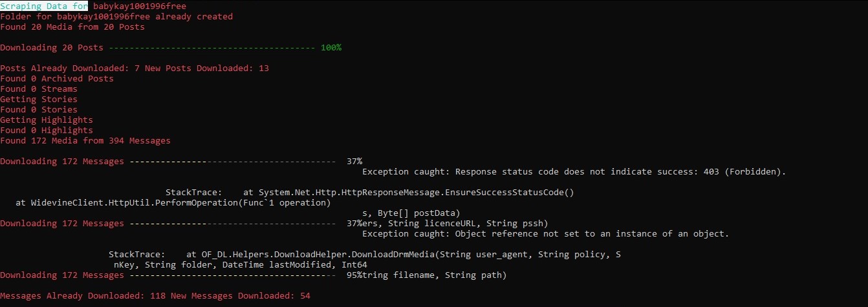Click the "Getting Highlights" status line
The height and width of the screenshot is (307, 868).
pos(47,120)
